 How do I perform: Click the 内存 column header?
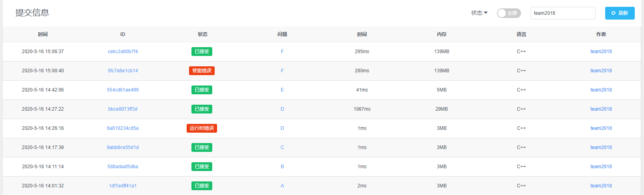click(442, 34)
